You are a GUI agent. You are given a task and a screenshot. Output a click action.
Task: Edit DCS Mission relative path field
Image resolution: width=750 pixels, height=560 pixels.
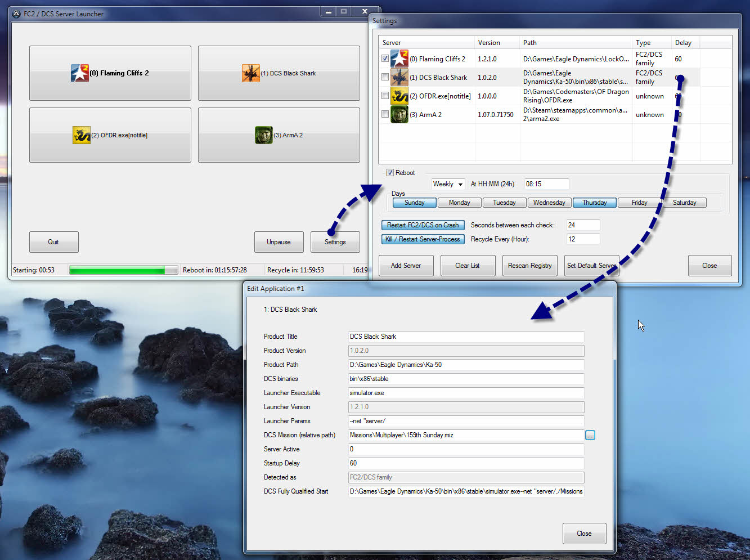466,435
